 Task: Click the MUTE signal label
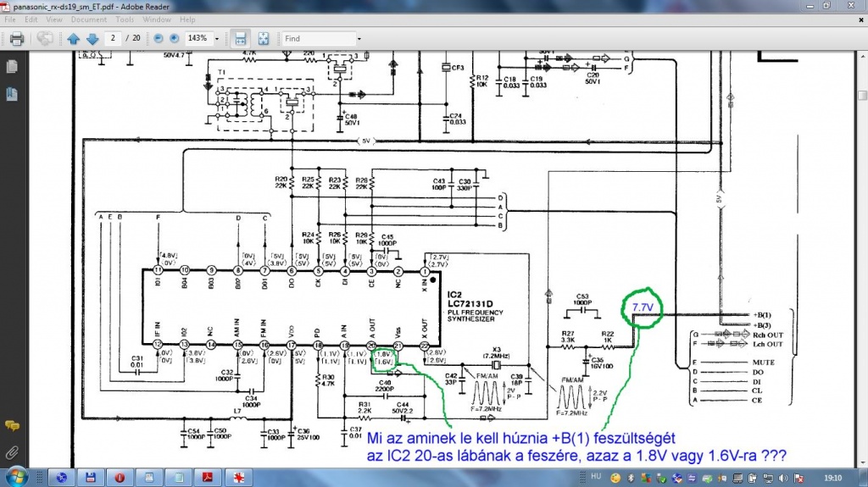(x=764, y=362)
